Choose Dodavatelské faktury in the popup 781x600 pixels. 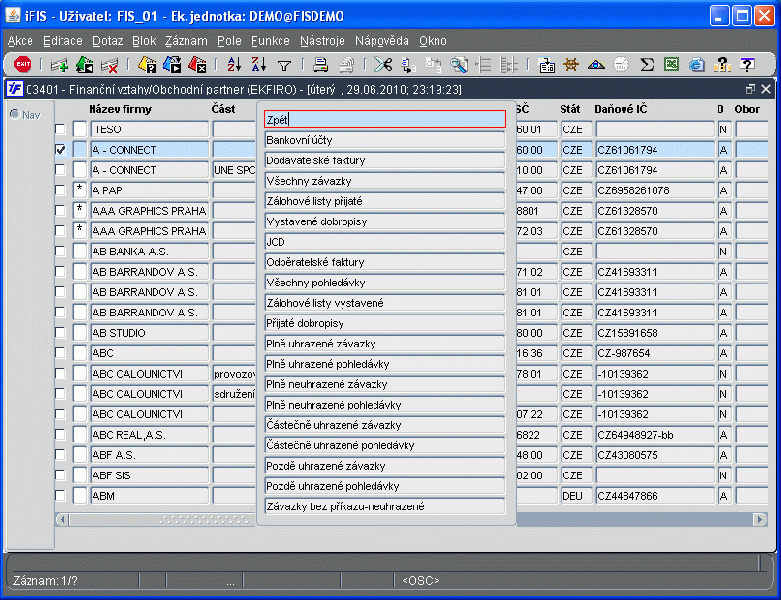385,160
